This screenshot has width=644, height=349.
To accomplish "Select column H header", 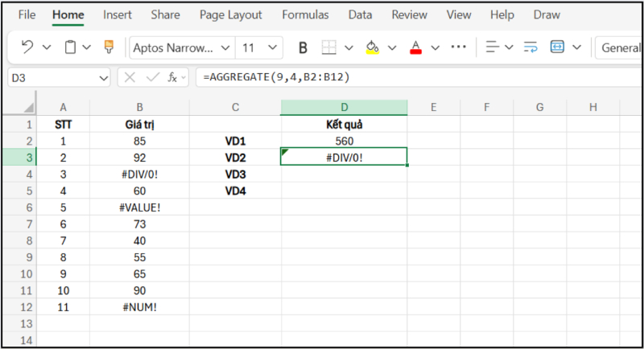I will pyautogui.click(x=592, y=108).
